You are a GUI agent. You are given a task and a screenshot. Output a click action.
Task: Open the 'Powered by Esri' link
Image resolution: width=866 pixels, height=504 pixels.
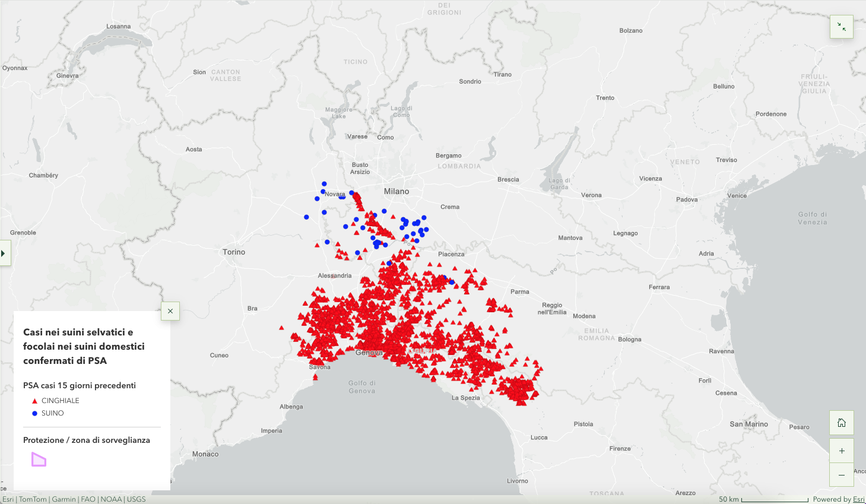pos(859,499)
